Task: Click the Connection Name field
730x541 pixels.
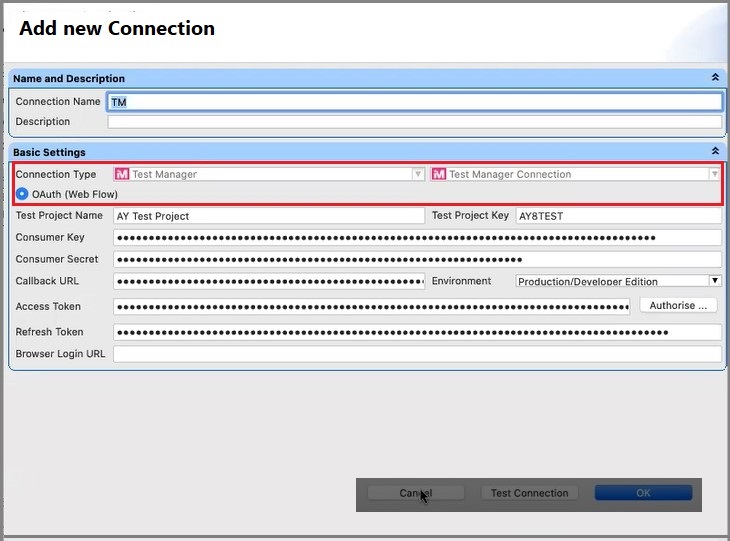Action: [414, 102]
